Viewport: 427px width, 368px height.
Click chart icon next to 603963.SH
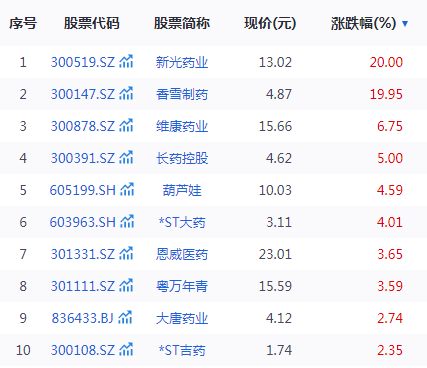pos(127,222)
